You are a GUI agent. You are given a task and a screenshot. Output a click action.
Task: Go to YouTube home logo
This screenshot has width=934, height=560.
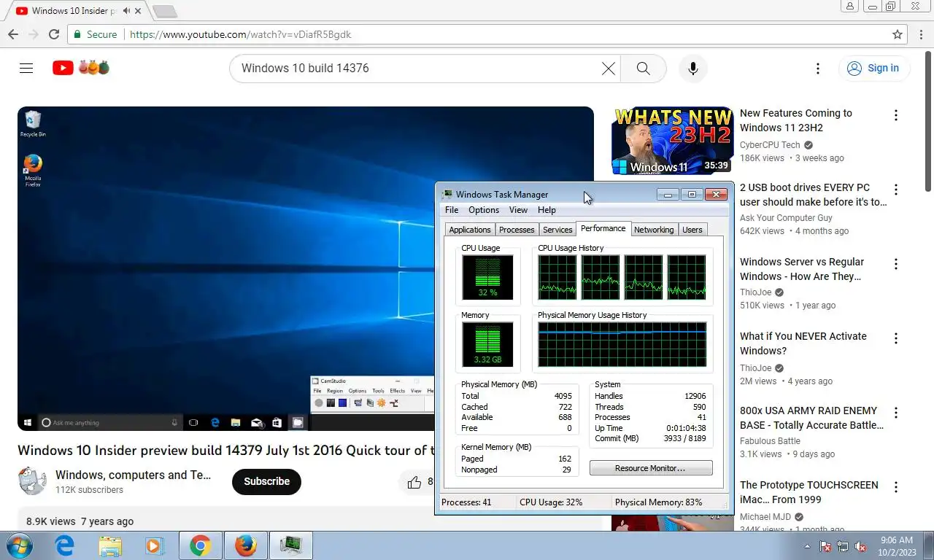tap(81, 68)
